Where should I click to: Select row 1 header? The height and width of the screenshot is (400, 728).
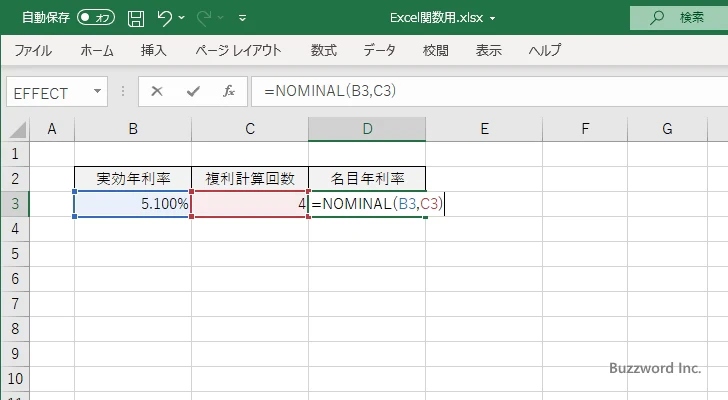[15, 154]
